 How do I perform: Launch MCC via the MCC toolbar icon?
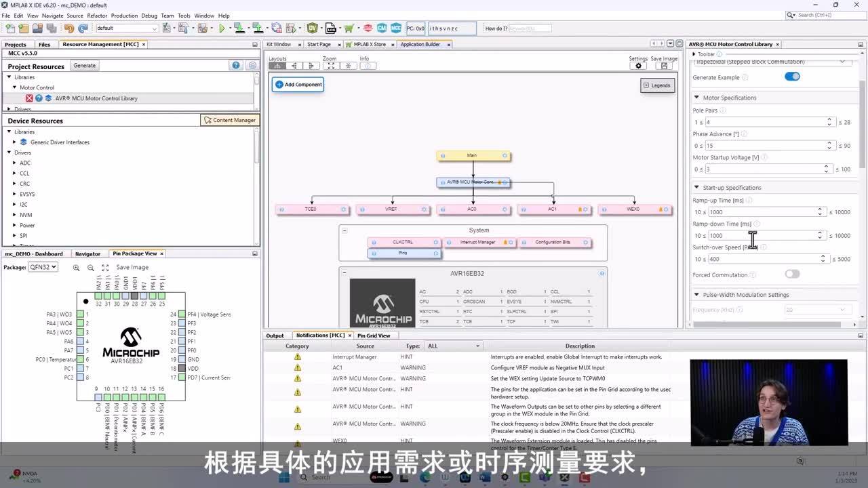tap(395, 28)
